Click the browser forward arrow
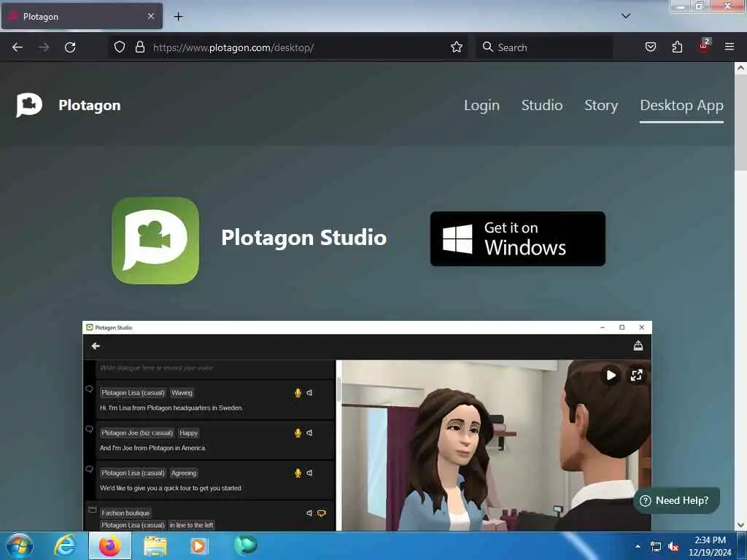The width and height of the screenshot is (747, 560). pos(44,47)
